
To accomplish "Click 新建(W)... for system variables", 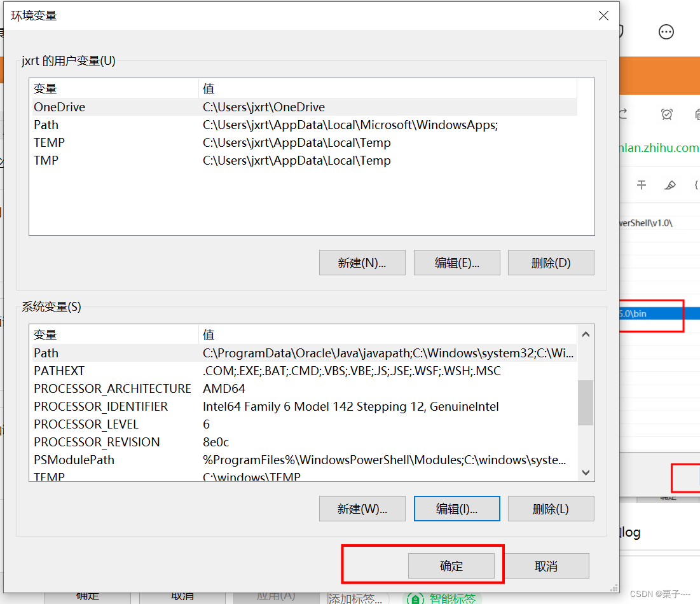I will tap(362, 509).
